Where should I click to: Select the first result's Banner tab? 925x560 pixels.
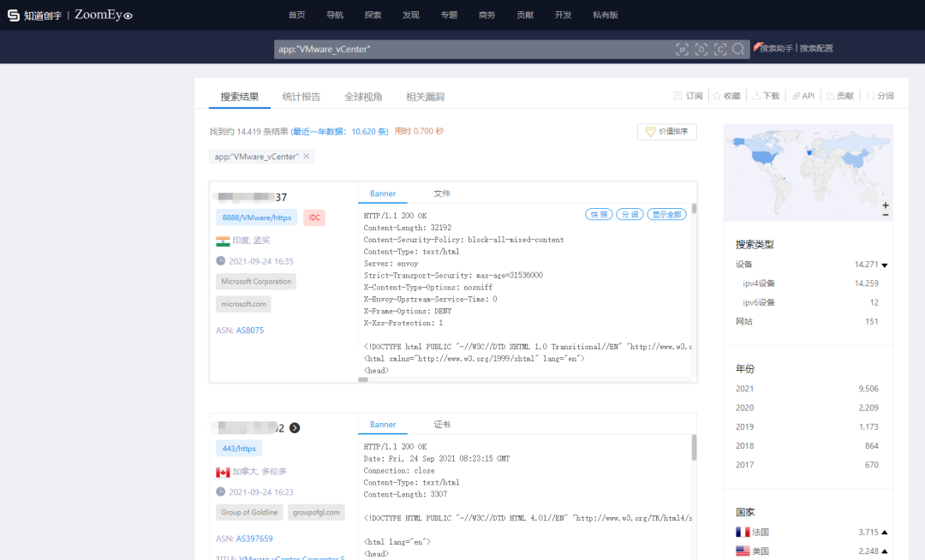382,194
